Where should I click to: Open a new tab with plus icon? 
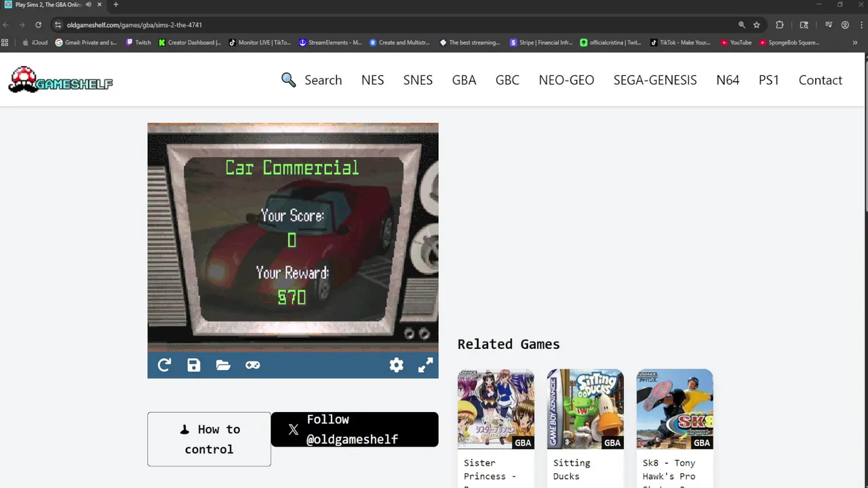[x=115, y=5]
